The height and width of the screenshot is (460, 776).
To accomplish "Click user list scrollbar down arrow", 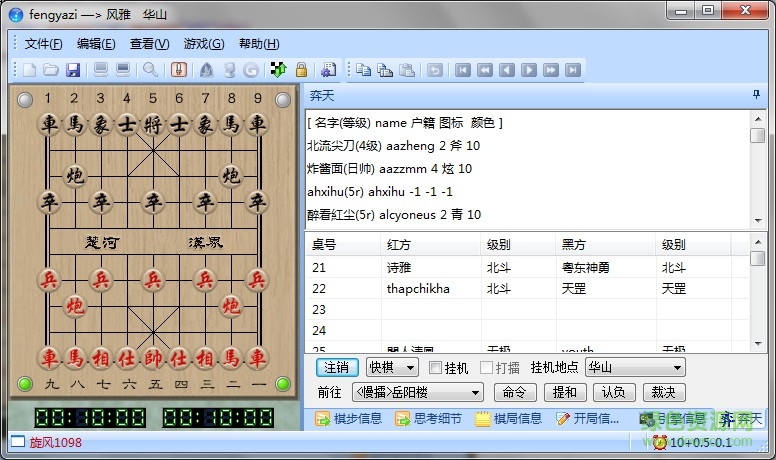I will [758, 220].
